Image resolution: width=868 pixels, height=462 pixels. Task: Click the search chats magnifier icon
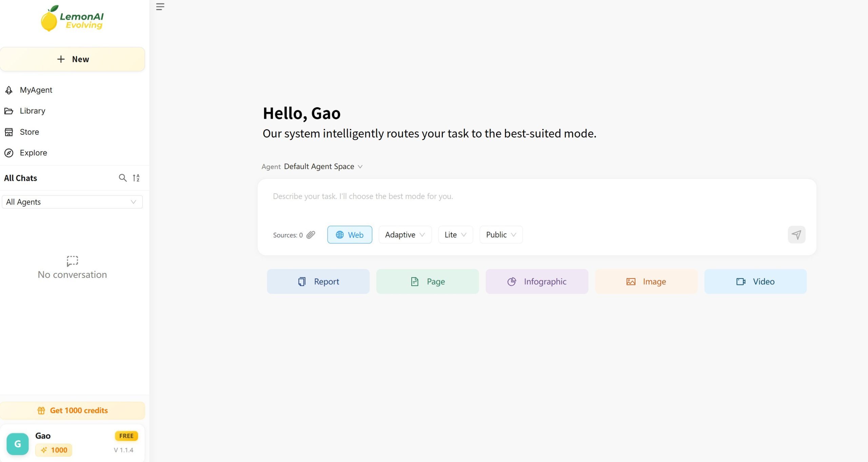click(122, 178)
